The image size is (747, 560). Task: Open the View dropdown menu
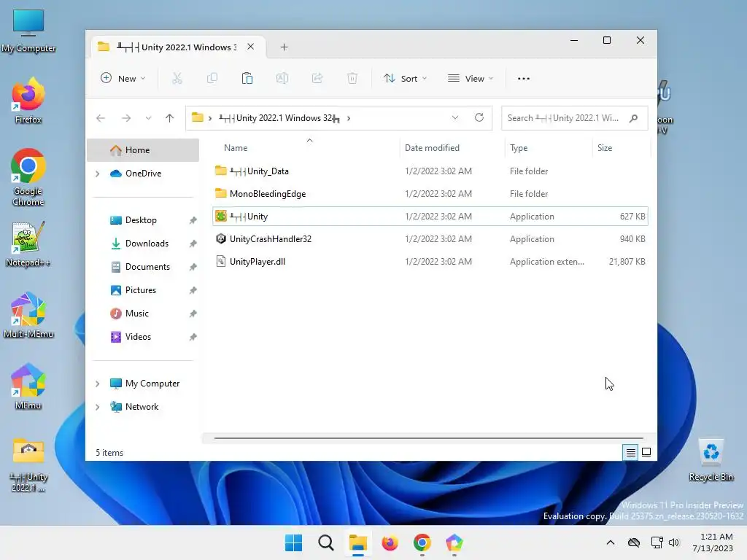[x=471, y=79]
